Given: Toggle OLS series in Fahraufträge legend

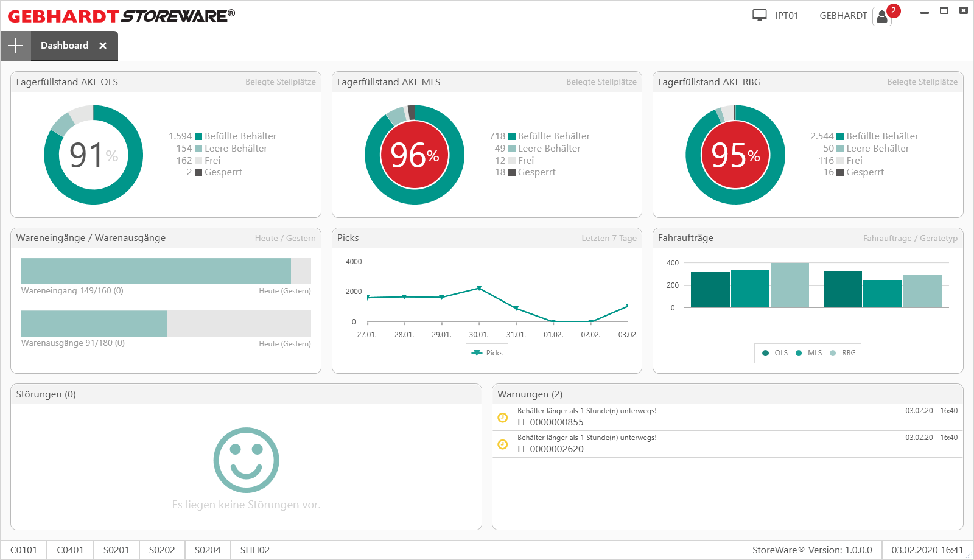Looking at the screenshot, I should pos(774,353).
